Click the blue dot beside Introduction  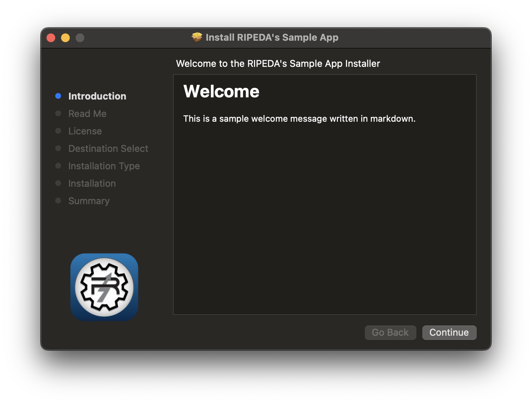(59, 96)
